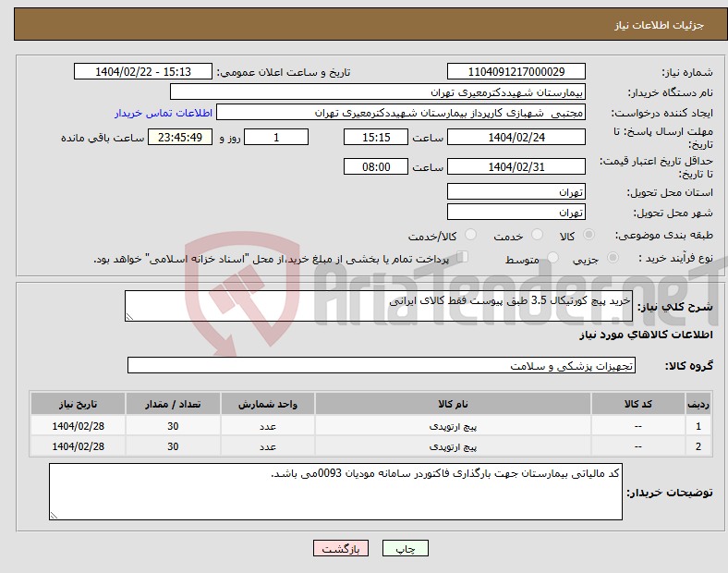Viewport: 728px width, 573px height.
Task: Click quantity 30 in row 2
Action: point(173,446)
